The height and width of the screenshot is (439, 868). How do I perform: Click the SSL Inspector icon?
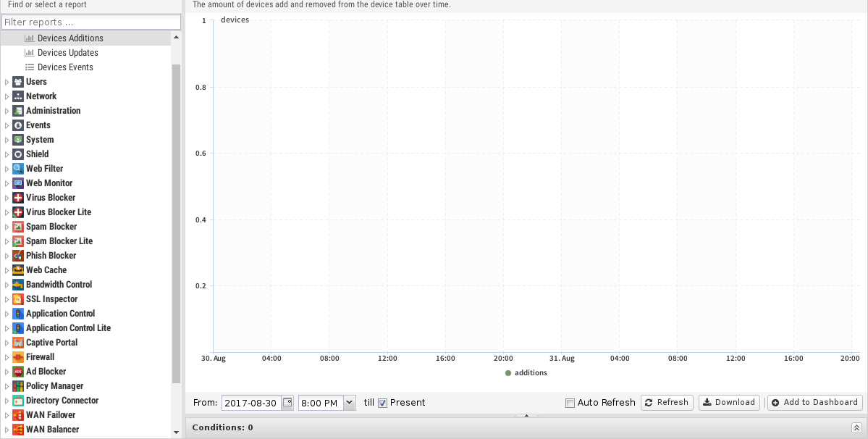coord(18,299)
